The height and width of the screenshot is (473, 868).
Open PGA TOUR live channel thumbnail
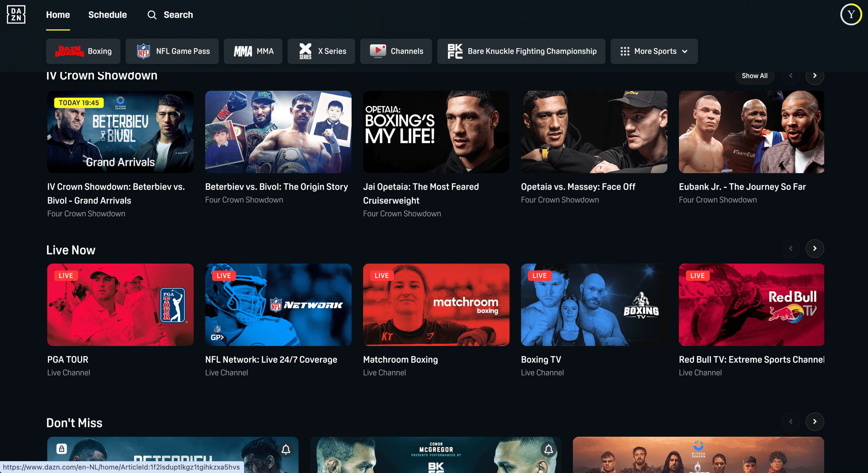coord(120,304)
